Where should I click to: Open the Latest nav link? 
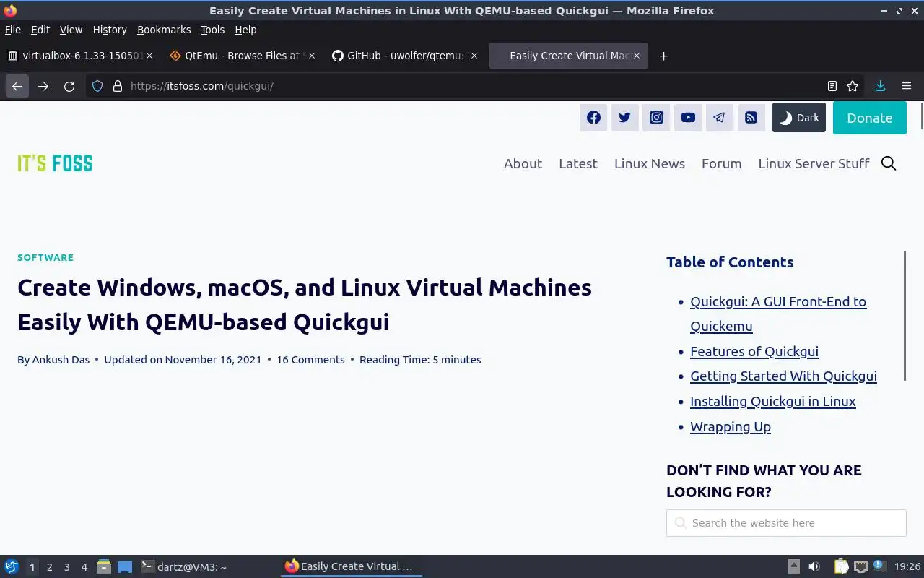(x=578, y=163)
